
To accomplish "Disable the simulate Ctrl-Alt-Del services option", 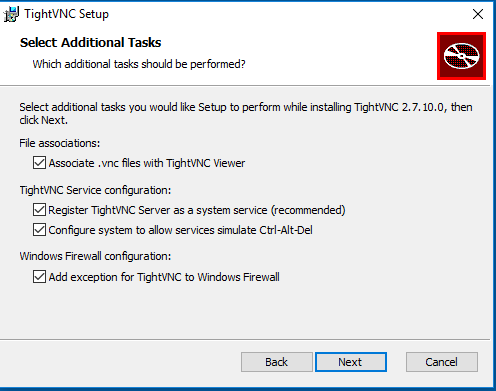I will pyautogui.click(x=39, y=230).
